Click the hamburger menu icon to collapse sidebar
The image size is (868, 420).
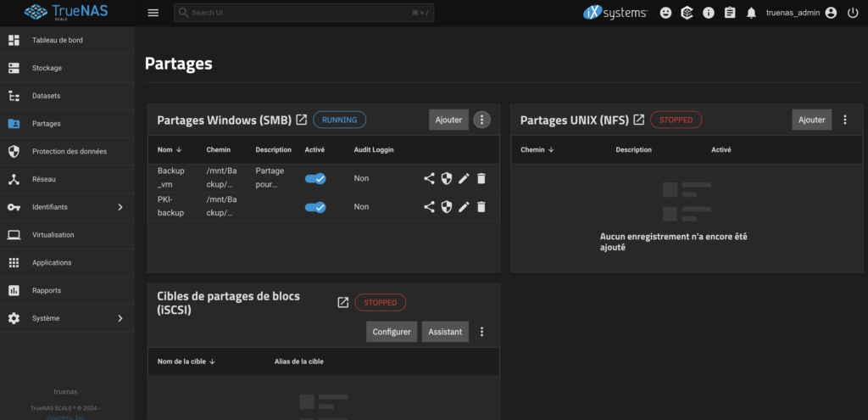click(153, 13)
